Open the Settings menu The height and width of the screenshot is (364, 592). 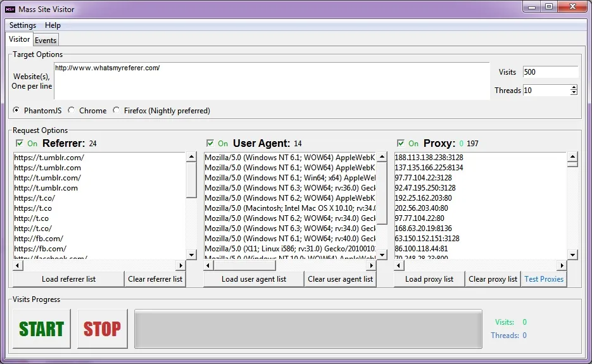(23, 25)
